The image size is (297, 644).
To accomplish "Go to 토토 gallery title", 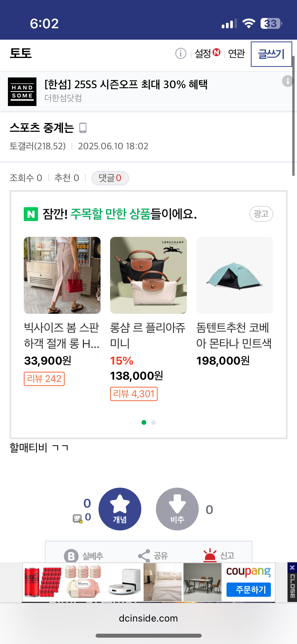I will [21, 53].
